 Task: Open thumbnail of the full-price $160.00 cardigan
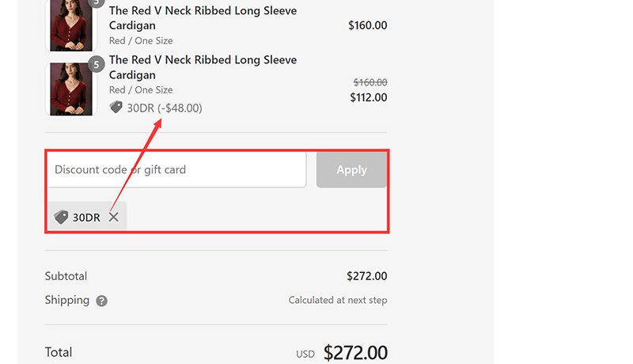click(x=71, y=25)
